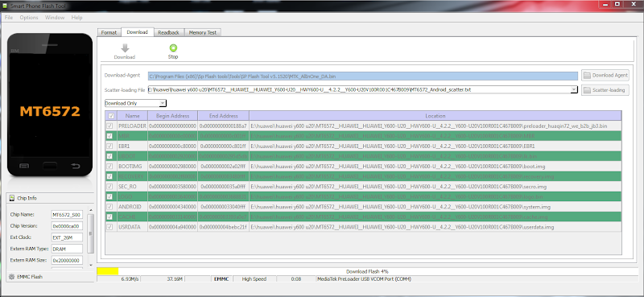Click the Extern RAM Type value field
The height and width of the screenshot is (297, 644).
67,249
